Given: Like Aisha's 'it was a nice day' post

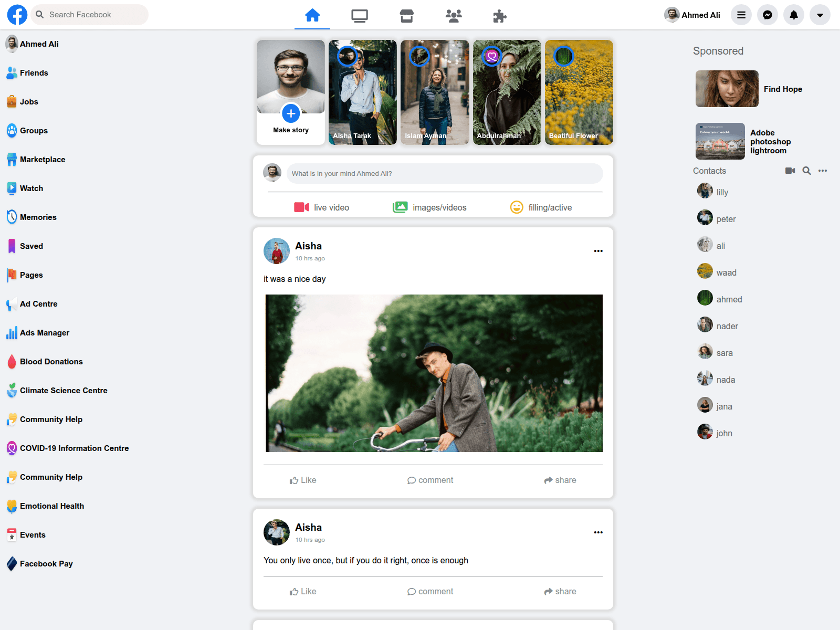Looking at the screenshot, I should click(303, 479).
